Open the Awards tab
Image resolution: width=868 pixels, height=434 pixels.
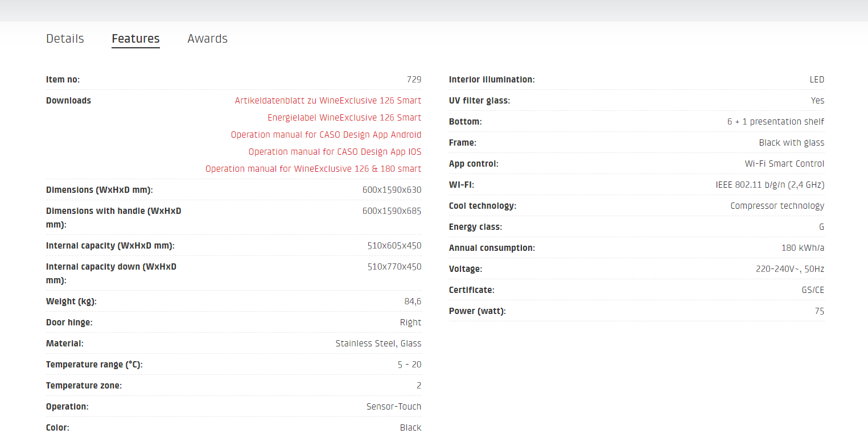[207, 39]
